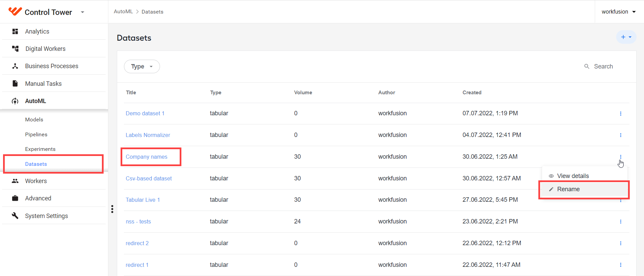Click the plus add dataset button
Screen dimensions: 644x276
click(626, 37)
